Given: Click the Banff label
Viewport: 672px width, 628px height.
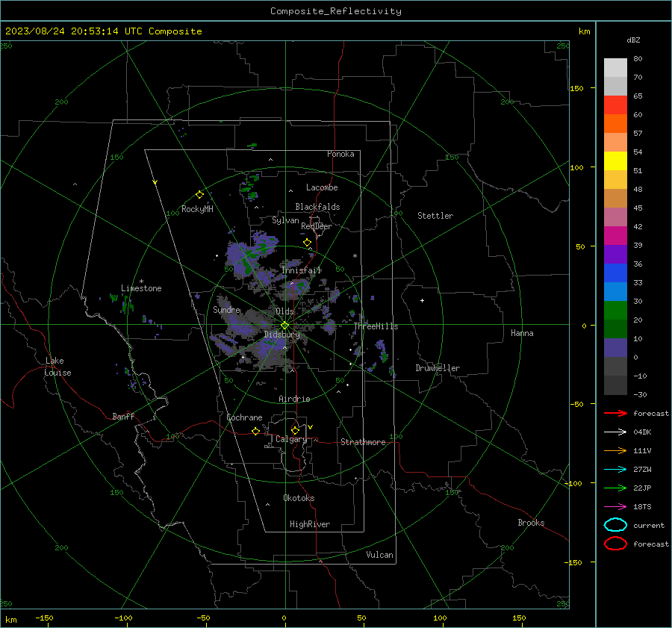Looking at the screenshot, I should coord(123,416).
